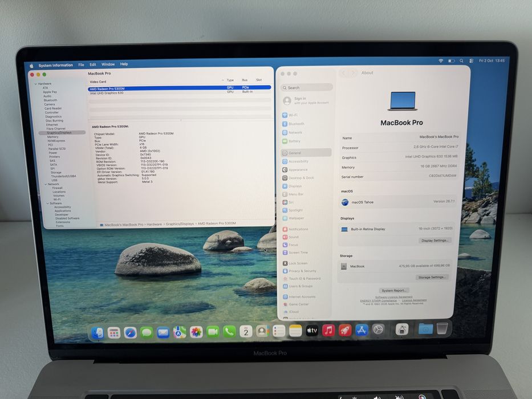
Task: Select the Intel UHD Graphics 630 row
Action: coord(180,92)
